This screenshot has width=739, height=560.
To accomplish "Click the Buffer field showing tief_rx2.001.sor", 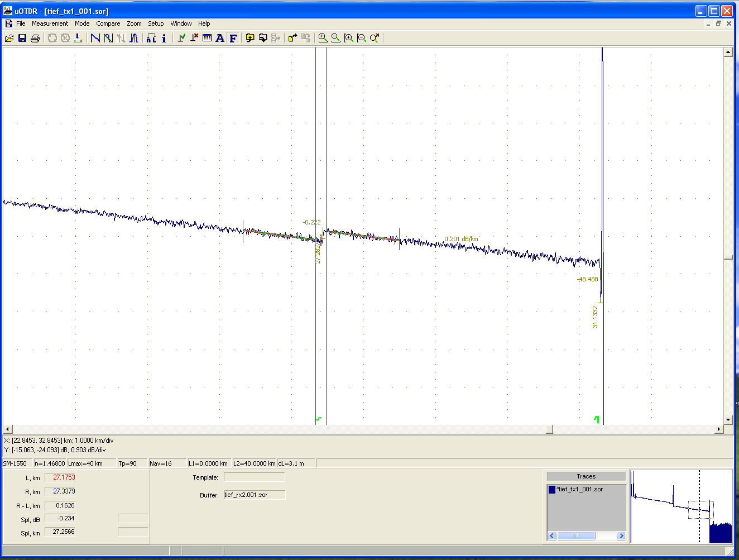I will tap(254, 495).
